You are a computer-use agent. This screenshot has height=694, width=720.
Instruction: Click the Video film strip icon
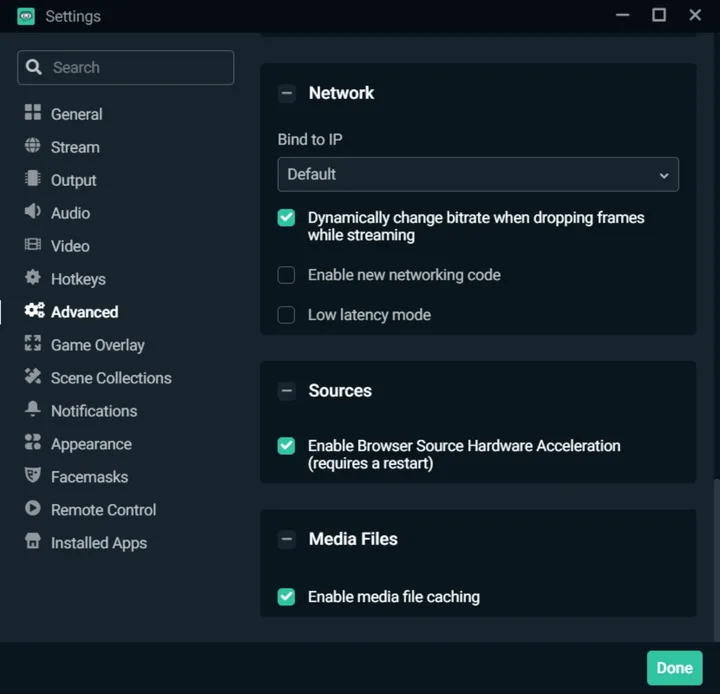pos(33,244)
